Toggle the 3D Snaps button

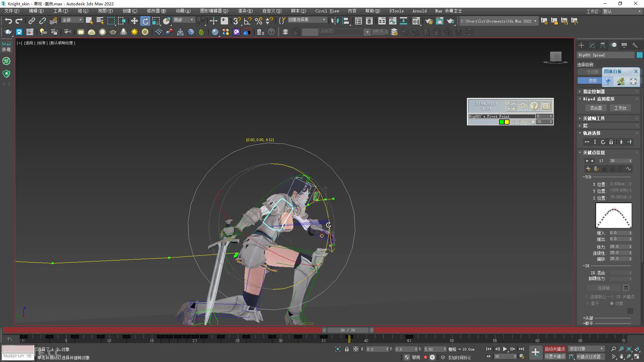[237, 21]
